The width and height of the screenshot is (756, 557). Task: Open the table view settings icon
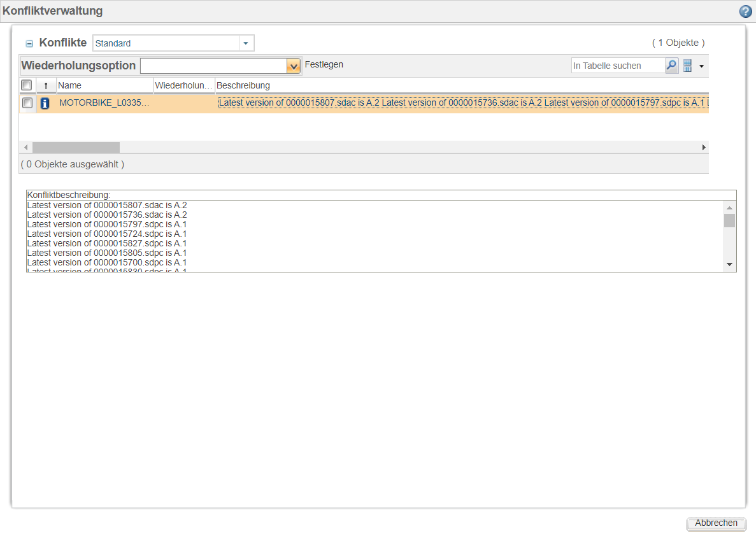click(x=688, y=66)
